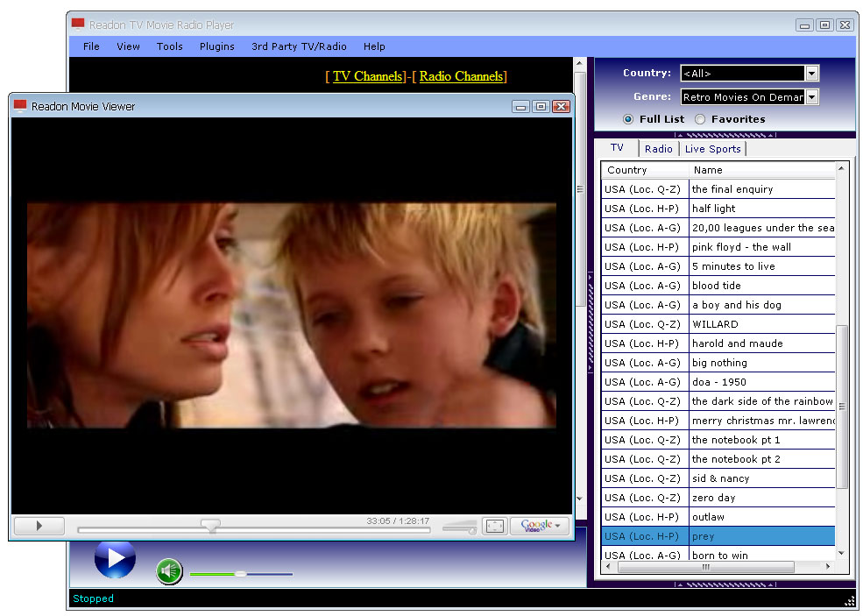The width and height of the screenshot is (863, 616).
Task: Open the View menu
Action: click(128, 46)
